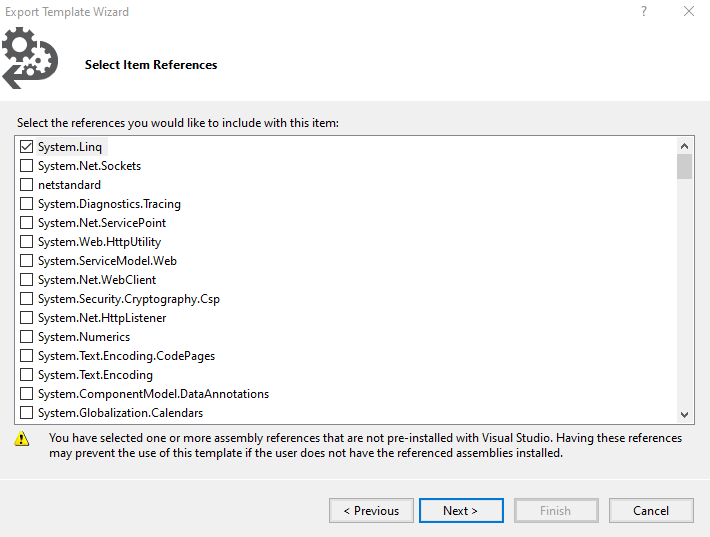Click the yellow warning triangle icon
The image size is (710, 537).
(x=22, y=439)
